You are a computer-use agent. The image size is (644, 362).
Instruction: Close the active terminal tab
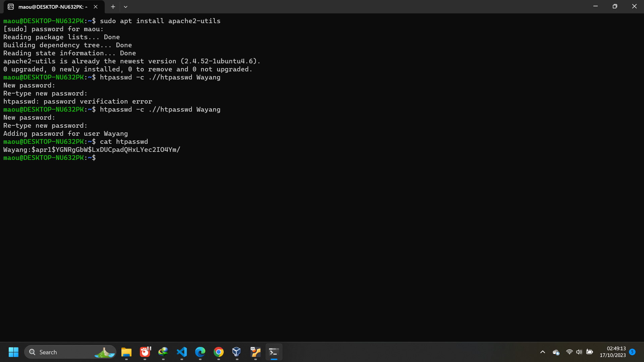click(96, 6)
